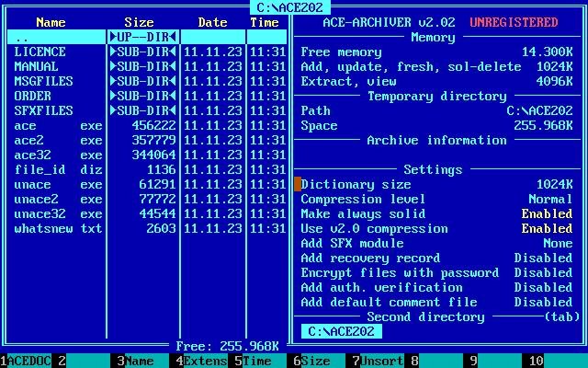Click the (tab) hint next to Second directory
Viewport: 588px width, 368px height.
pos(562,316)
